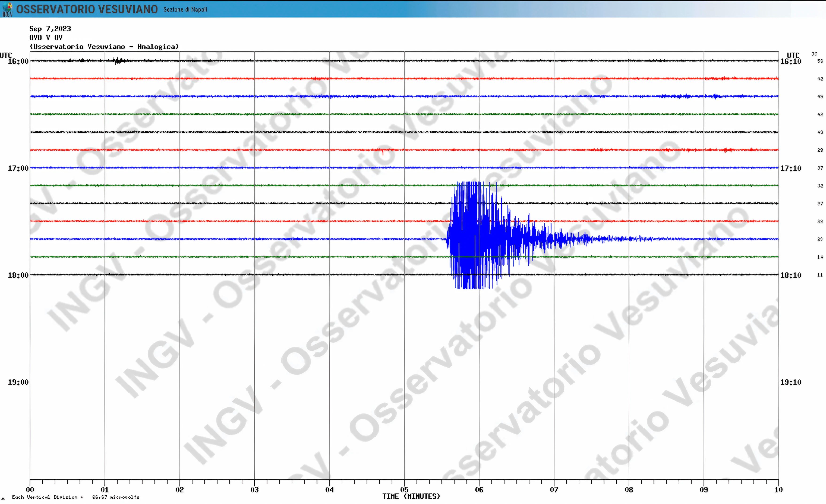Click DC value 14

(820, 257)
